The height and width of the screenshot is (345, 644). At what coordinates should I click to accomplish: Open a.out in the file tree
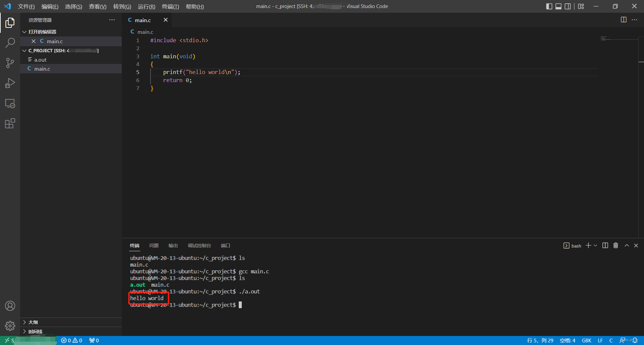point(71,60)
